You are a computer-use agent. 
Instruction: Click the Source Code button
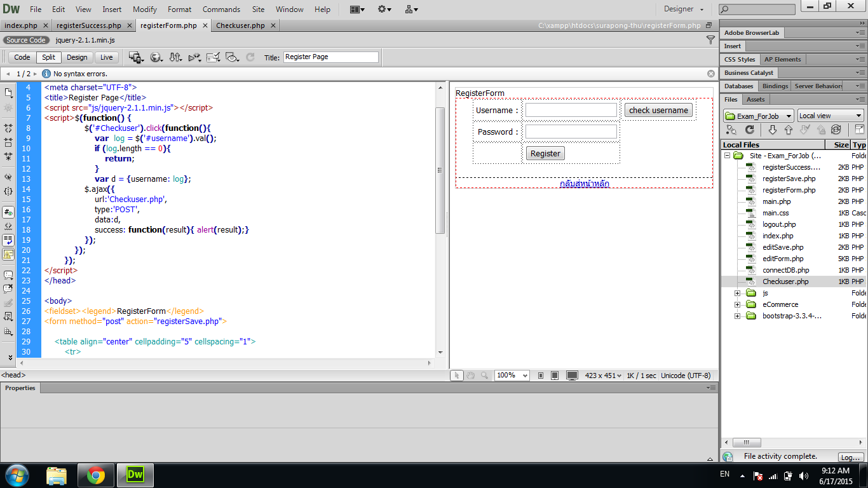(26, 40)
